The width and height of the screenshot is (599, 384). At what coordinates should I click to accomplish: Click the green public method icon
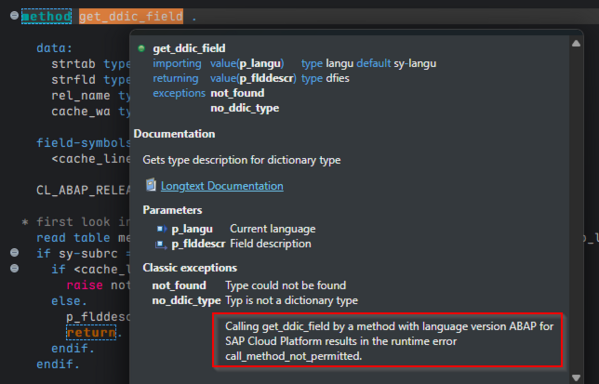pyautogui.click(x=141, y=48)
